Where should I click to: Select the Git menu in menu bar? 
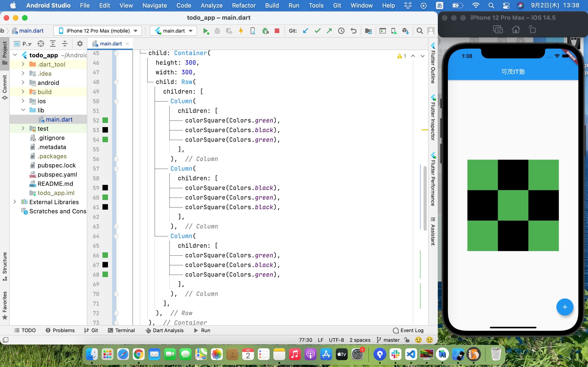[336, 5]
